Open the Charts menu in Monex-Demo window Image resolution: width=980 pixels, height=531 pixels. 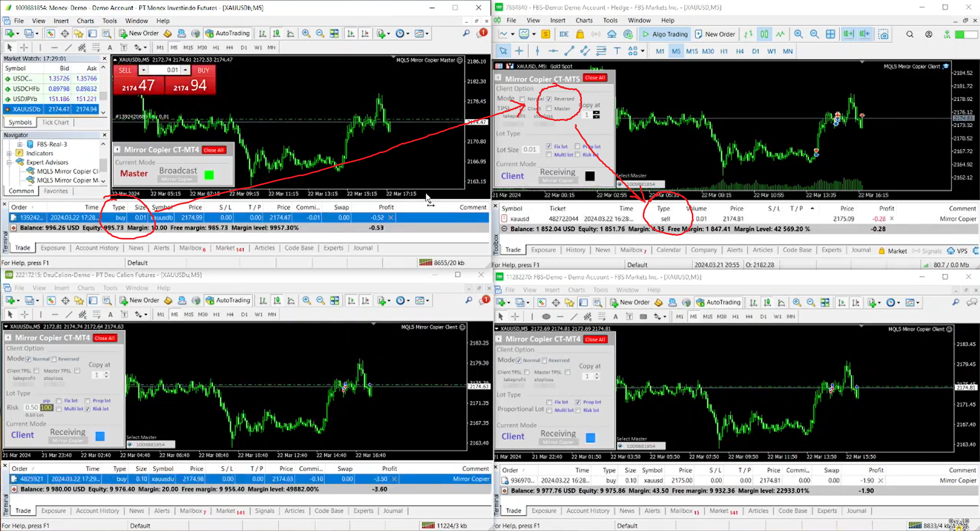tap(85, 21)
